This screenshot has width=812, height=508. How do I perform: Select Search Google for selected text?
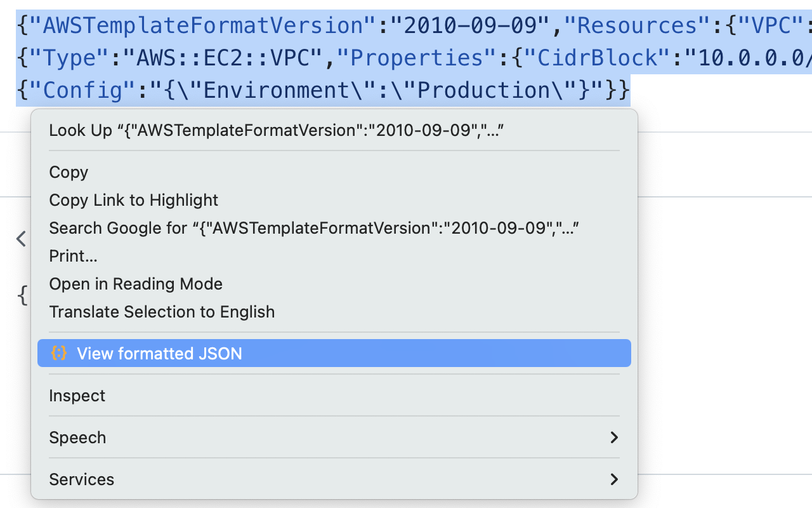(334, 228)
